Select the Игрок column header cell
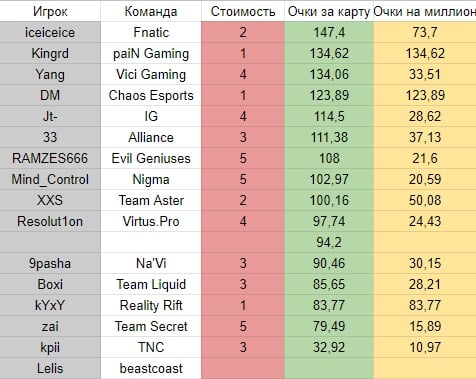Viewport: 476px width, 379px height. point(50,11)
